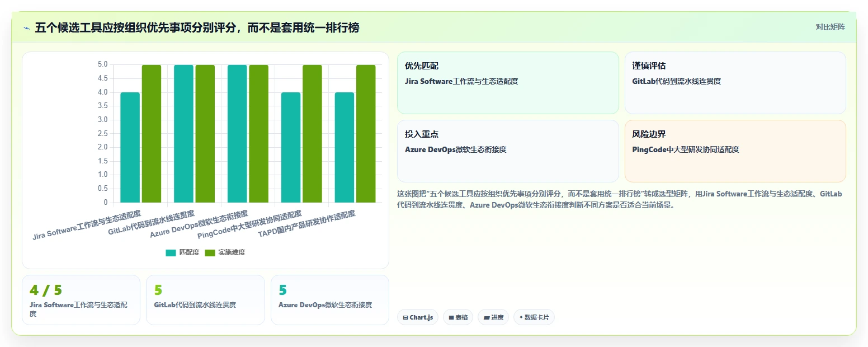
Task: Click the Azure DevOps微软生态衔接度 axis label
Action: [x=199, y=224]
